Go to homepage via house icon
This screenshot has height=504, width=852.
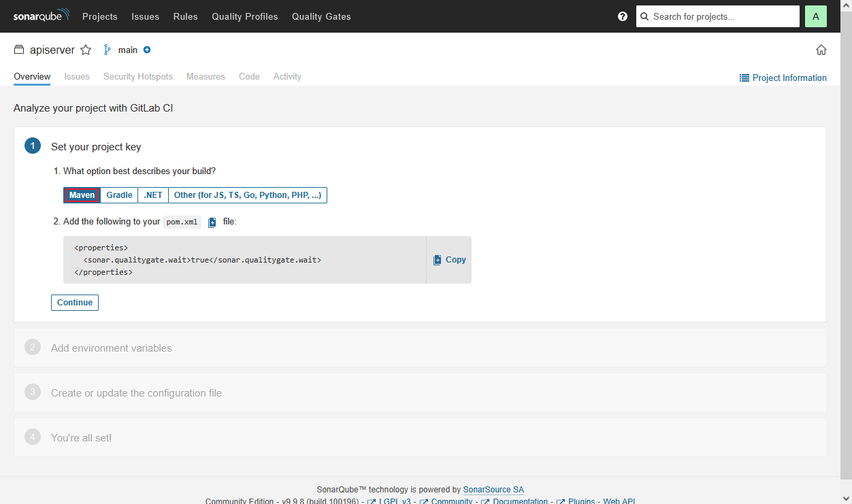[821, 50]
